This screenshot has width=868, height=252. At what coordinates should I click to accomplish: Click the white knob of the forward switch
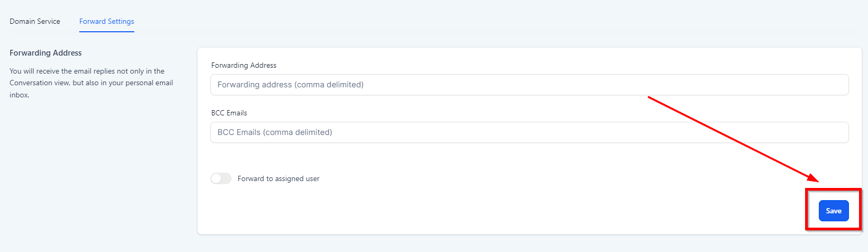tap(216, 179)
